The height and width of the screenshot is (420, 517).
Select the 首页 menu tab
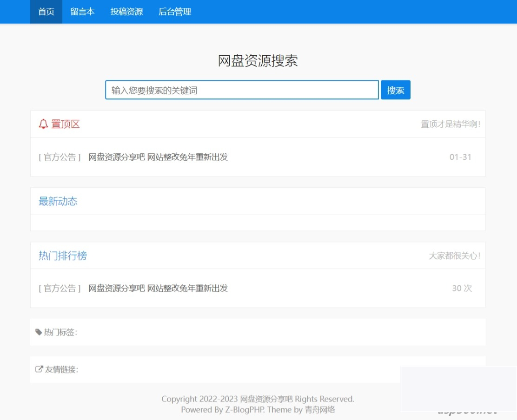pos(46,12)
